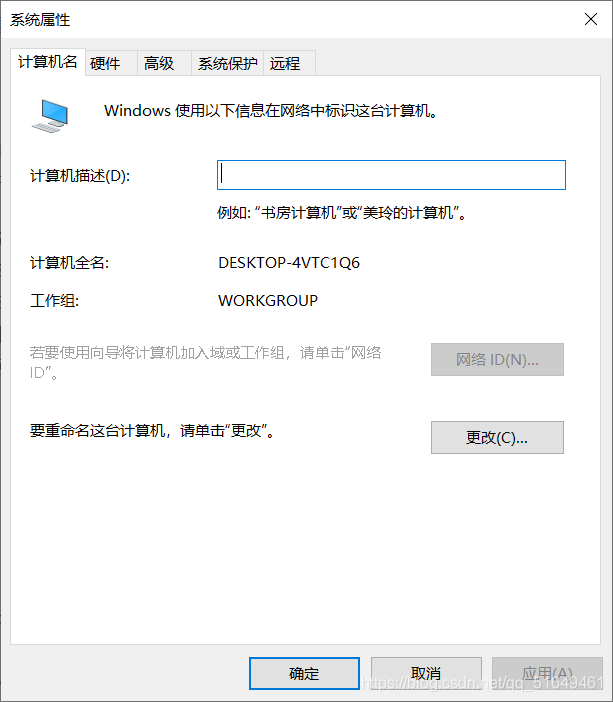Image resolution: width=613 pixels, height=702 pixels.
Task: Confirm with the 确定 button
Action: coord(304,673)
